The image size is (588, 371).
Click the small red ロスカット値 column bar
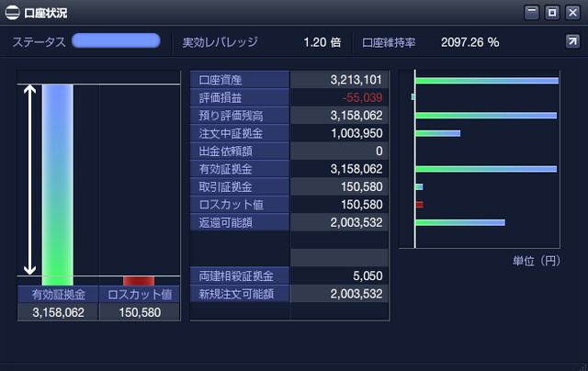click(x=139, y=281)
